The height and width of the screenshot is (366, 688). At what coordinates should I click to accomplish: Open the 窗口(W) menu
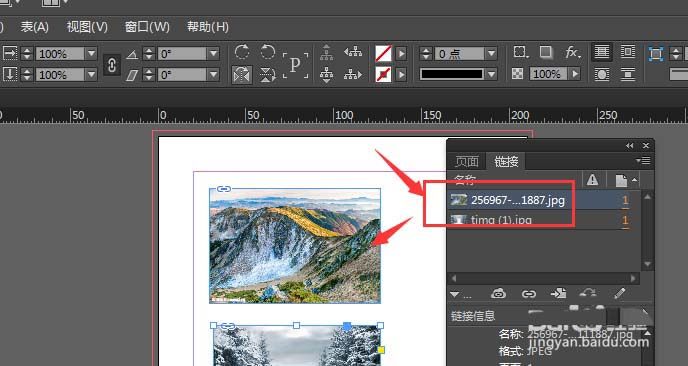point(147,27)
